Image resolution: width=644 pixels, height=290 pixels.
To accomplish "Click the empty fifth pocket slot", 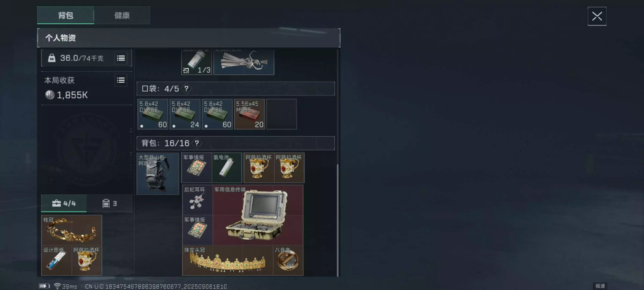I will click(281, 114).
